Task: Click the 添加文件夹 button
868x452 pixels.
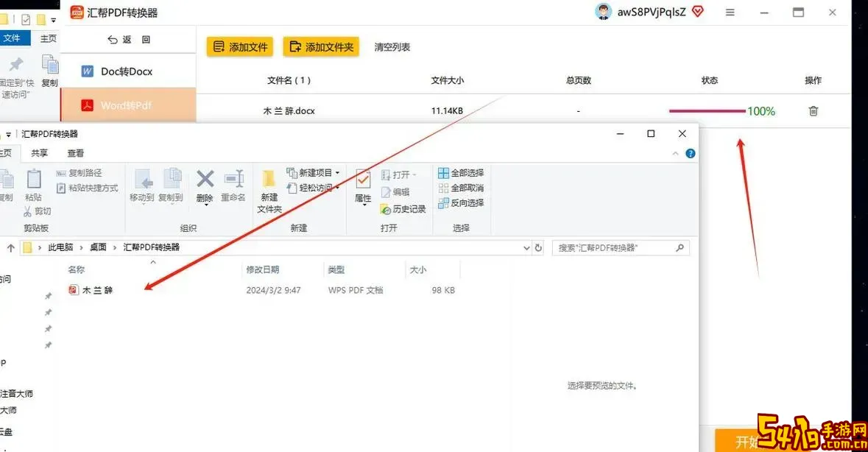Action: (321, 47)
